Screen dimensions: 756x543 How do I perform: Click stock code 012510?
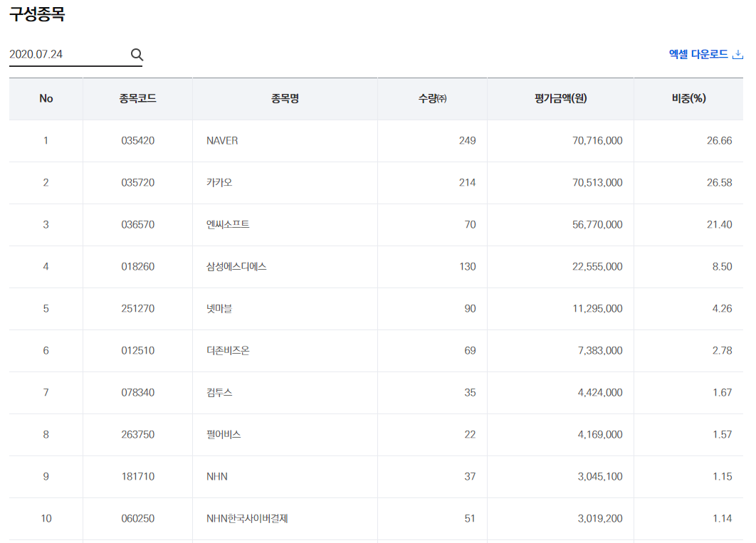tap(138, 350)
